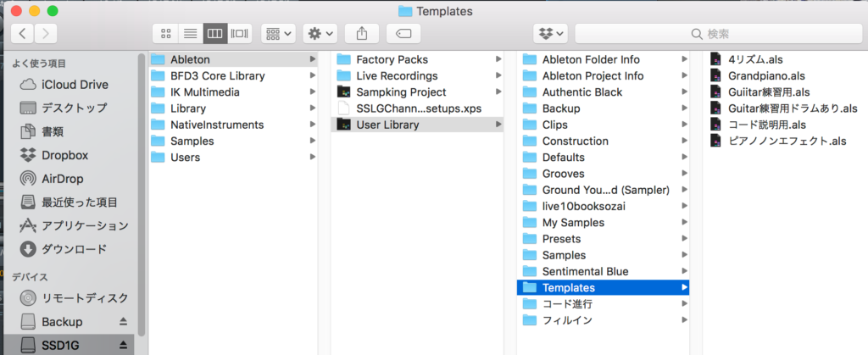Click the Share toolbar icon
The height and width of the screenshot is (355, 868).
coord(362,34)
